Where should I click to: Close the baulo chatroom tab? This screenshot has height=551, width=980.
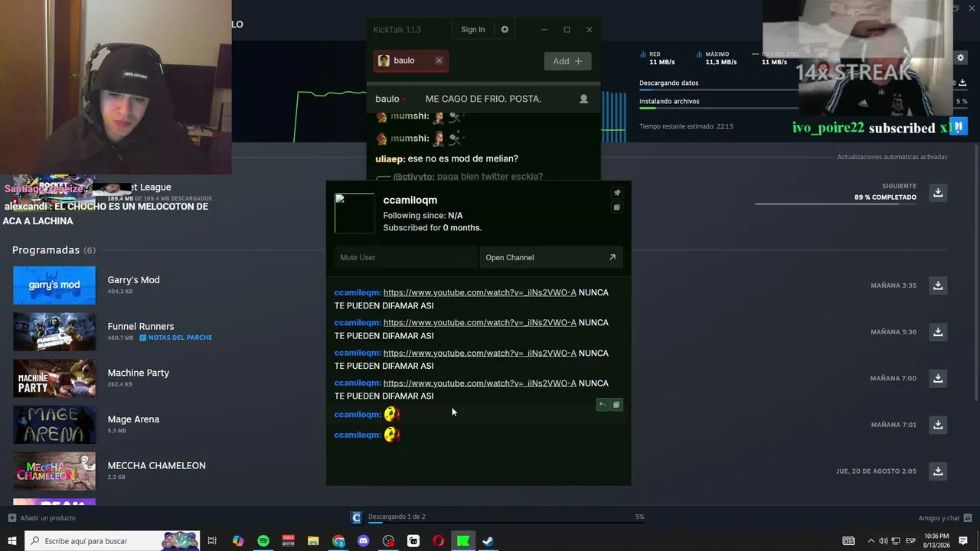point(439,60)
